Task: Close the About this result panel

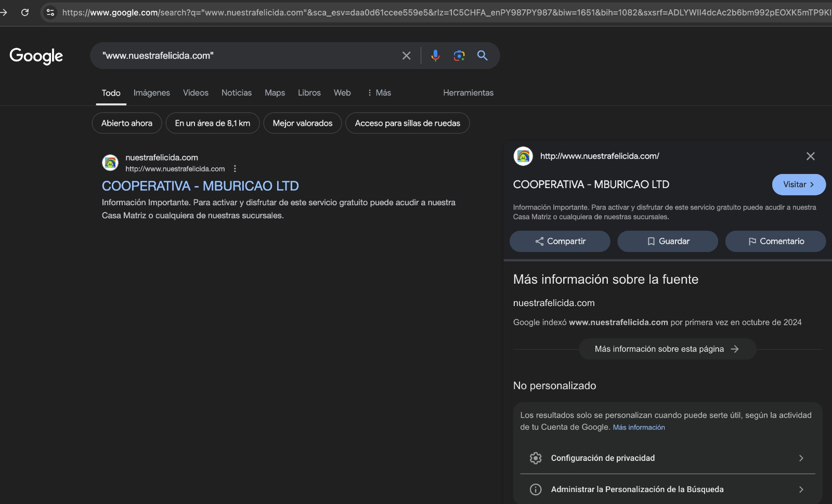Action: pos(810,156)
